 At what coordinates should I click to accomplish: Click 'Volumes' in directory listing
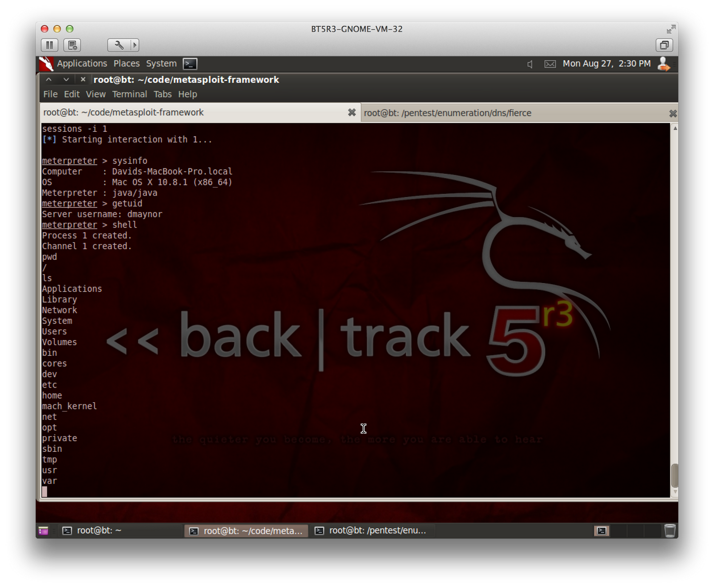point(59,342)
